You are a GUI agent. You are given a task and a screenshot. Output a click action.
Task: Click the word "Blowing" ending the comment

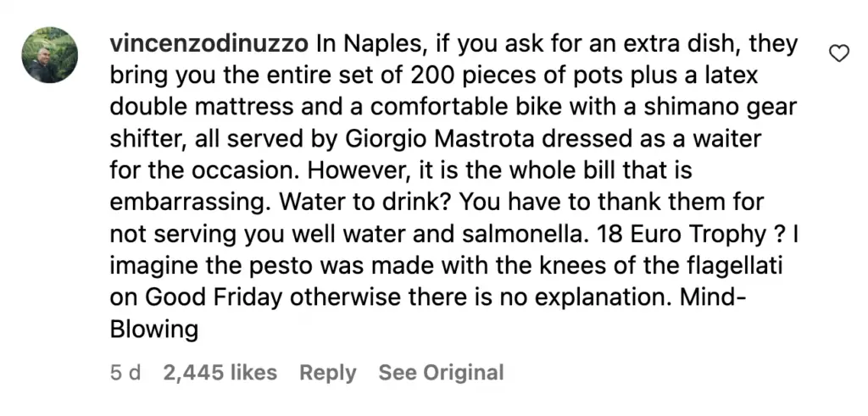click(154, 329)
